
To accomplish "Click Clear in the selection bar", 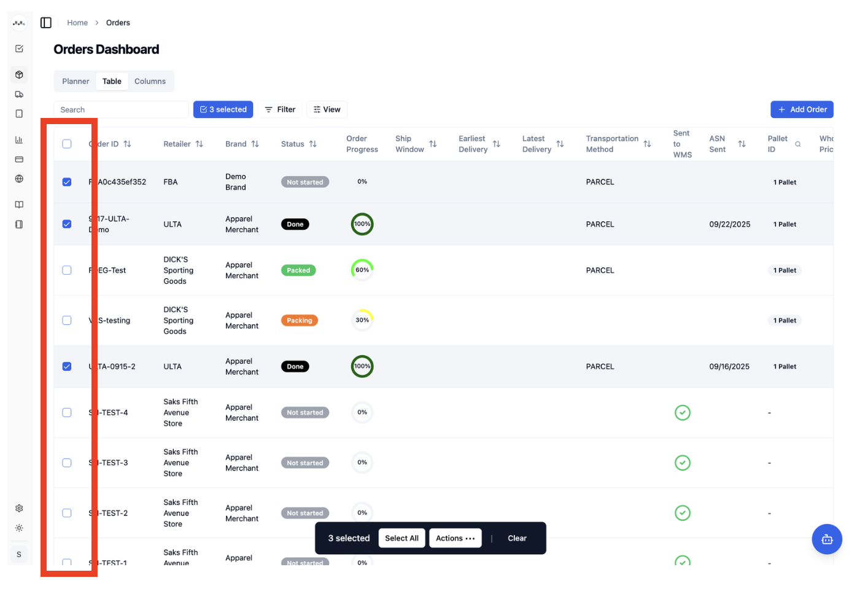I will pyautogui.click(x=517, y=538).
